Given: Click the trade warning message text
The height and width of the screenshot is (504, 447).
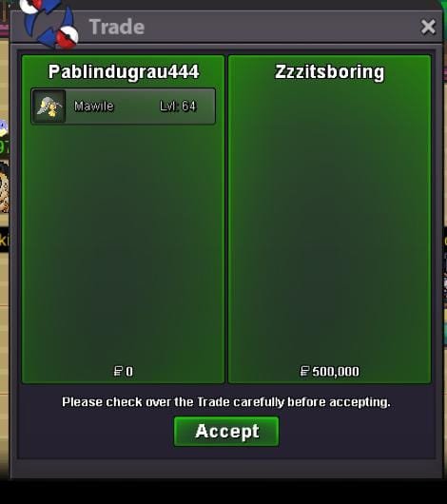Looking at the screenshot, I should 226,402.
